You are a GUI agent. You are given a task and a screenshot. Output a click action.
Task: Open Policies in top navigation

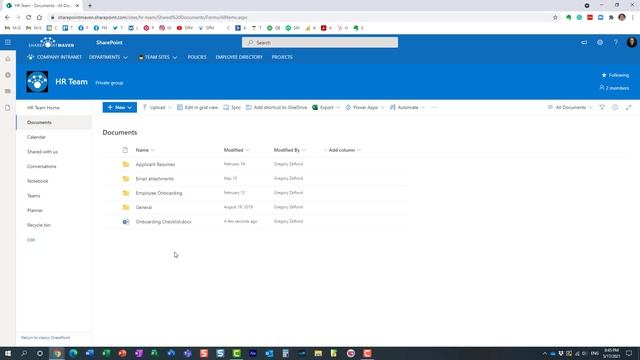point(197,57)
